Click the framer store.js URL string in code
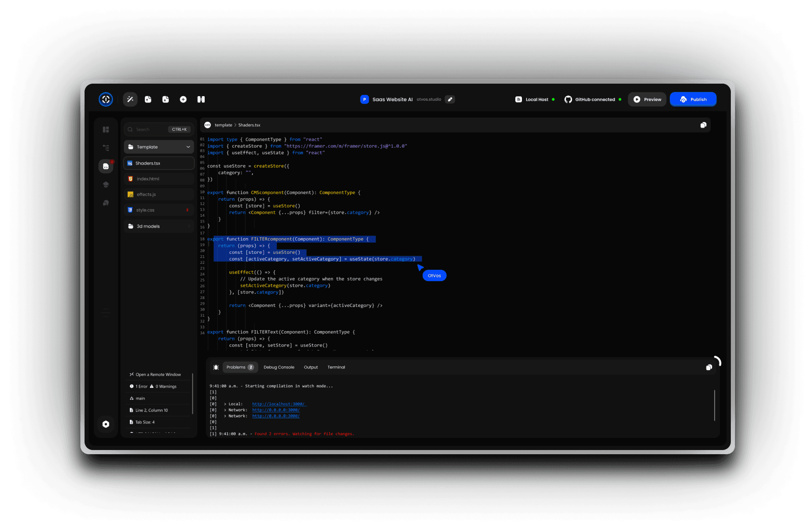Screen dimensions: 812x532 [346, 146]
